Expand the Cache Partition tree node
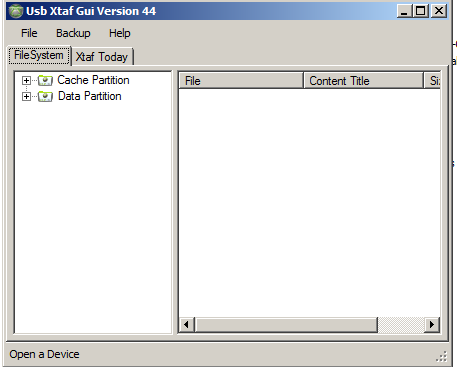 tap(26, 80)
